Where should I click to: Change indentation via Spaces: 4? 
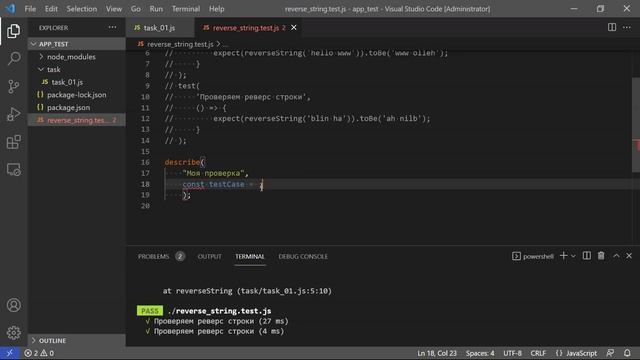click(x=480, y=353)
